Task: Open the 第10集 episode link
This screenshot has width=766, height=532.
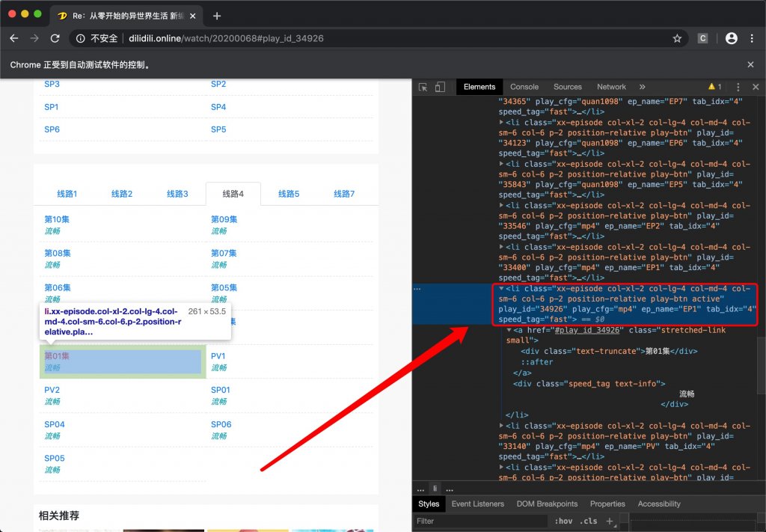Action: coord(57,219)
